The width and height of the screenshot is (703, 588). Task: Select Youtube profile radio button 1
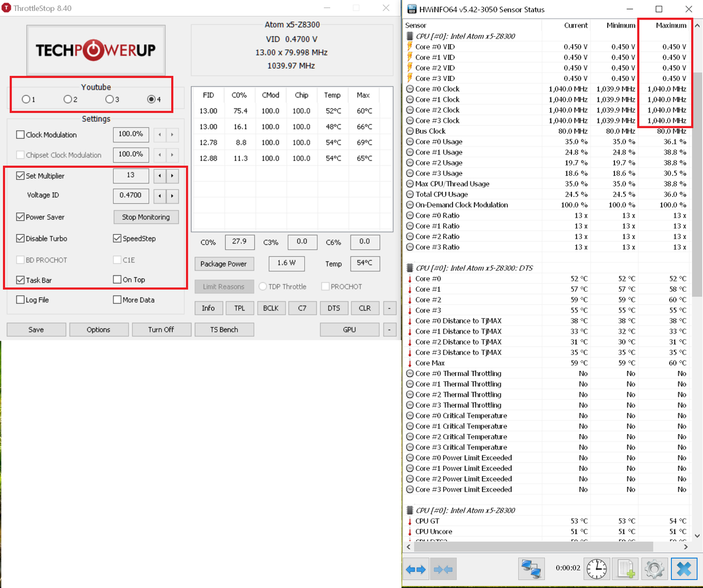click(26, 99)
